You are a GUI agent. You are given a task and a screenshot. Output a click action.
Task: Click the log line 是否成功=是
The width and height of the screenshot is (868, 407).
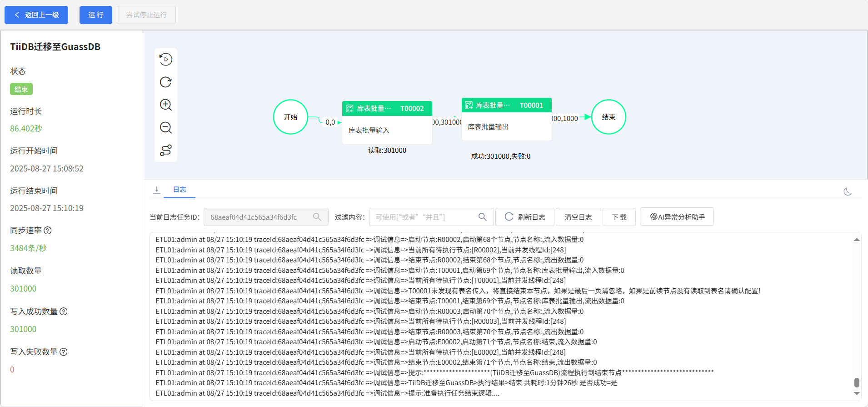click(386, 383)
